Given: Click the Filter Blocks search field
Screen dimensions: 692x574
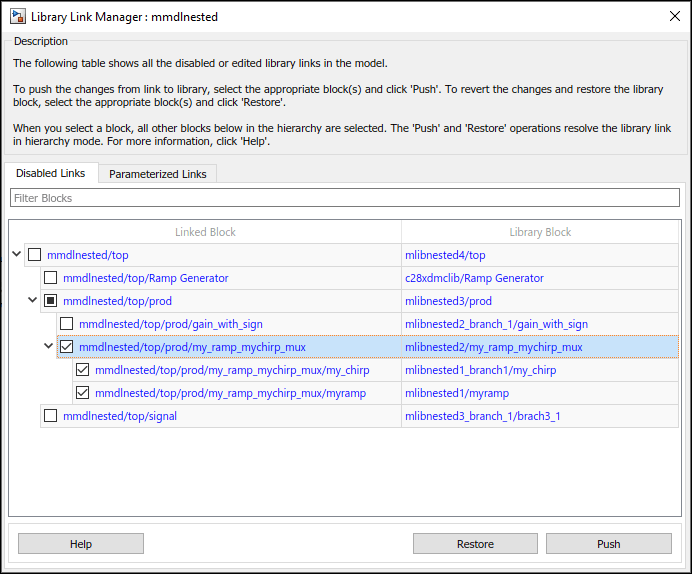Looking at the screenshot, I should 345,198.
